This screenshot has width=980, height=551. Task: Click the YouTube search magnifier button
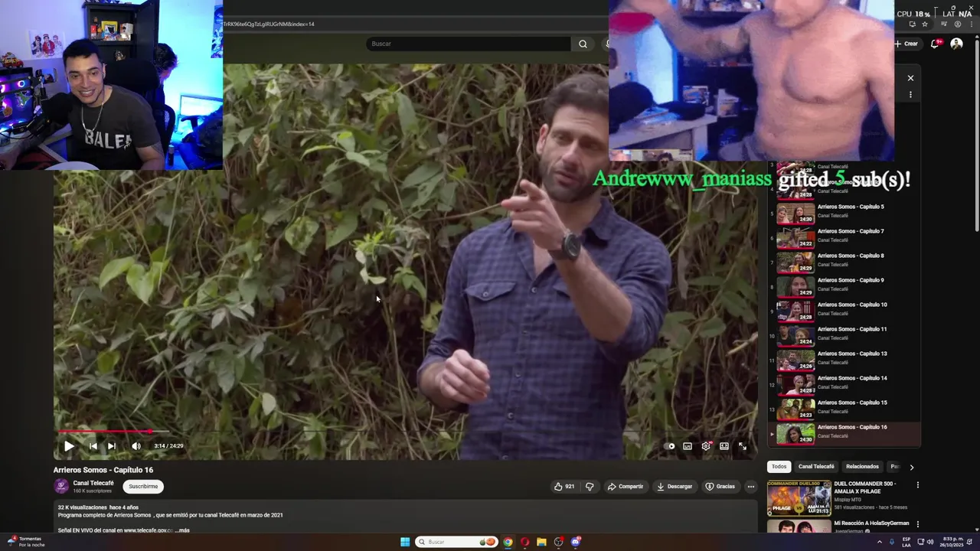point(583,44)
